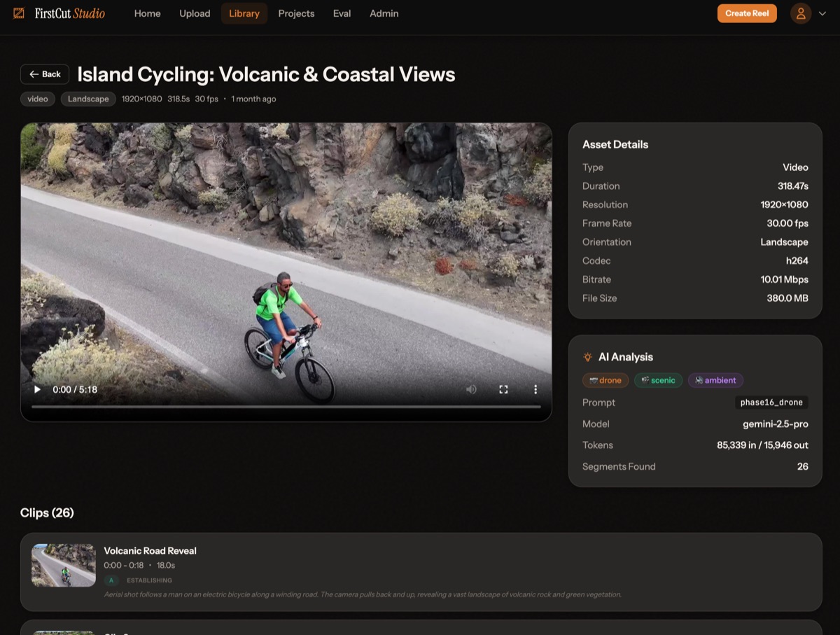Screen dimensions: 840x635
Task: Click the fullscreen icon on the video player
Action: click(x=503, y=389)
